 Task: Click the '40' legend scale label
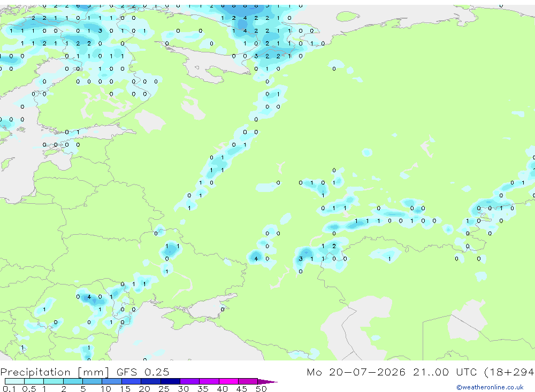coord(222,389)
